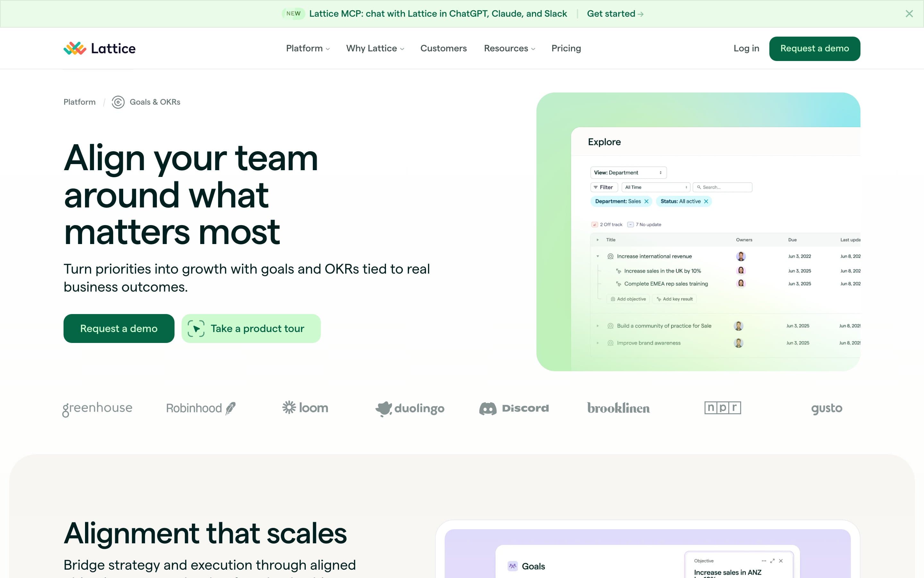This screenshot has height=578, width=924.
Task: Click the No update status icon
Action: 630,224
